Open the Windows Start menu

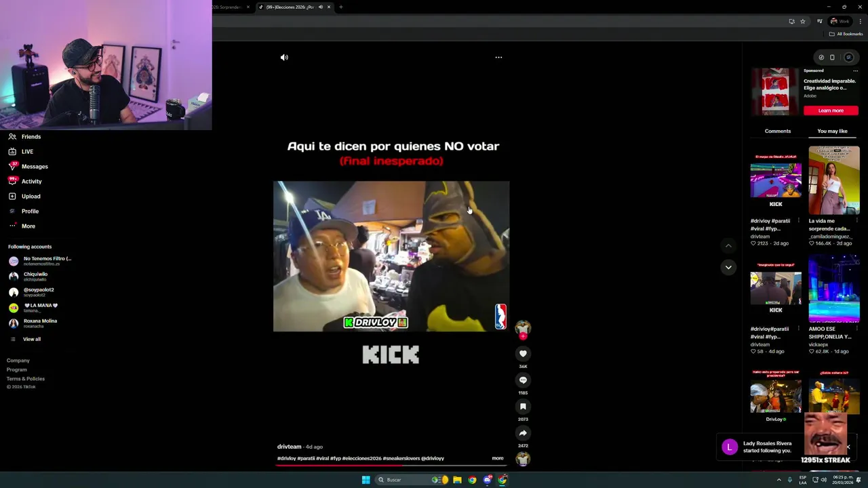(366, 480)
